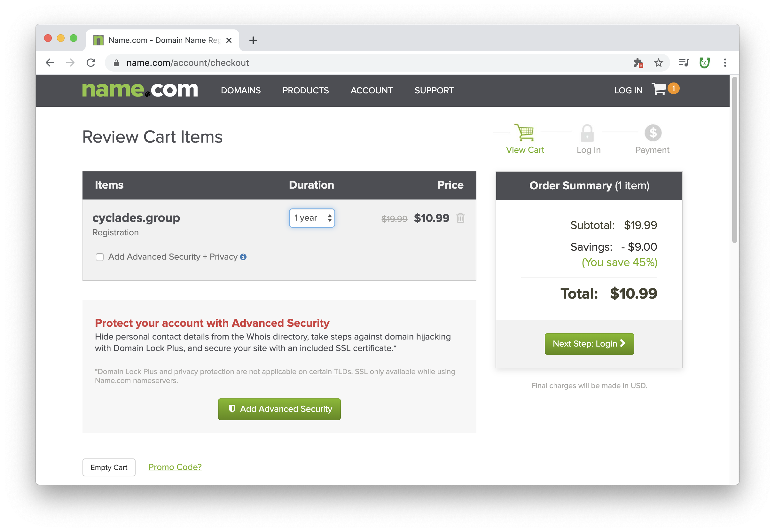The height and width of the screenshot is (532, 775).
Task: Open the 1 year duration dropdown
Action: click(x=312, y=218)
